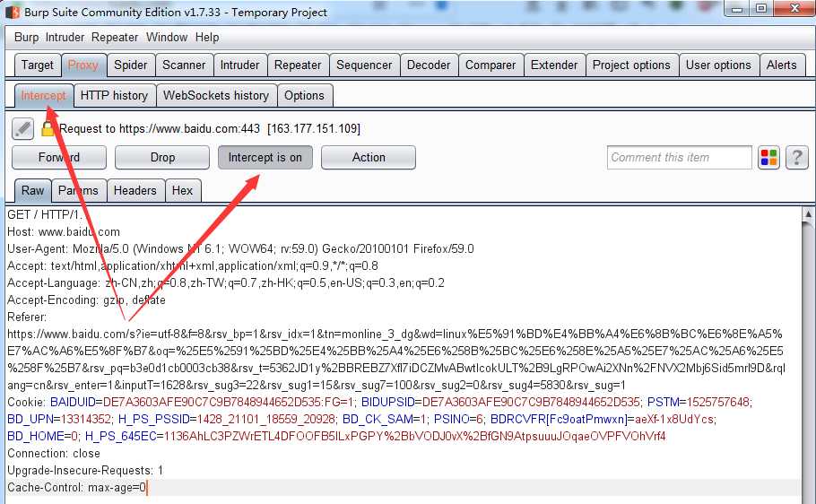Open the Window menu
The width and height of the screenshot is (816, 504).
tap(167, 38)
